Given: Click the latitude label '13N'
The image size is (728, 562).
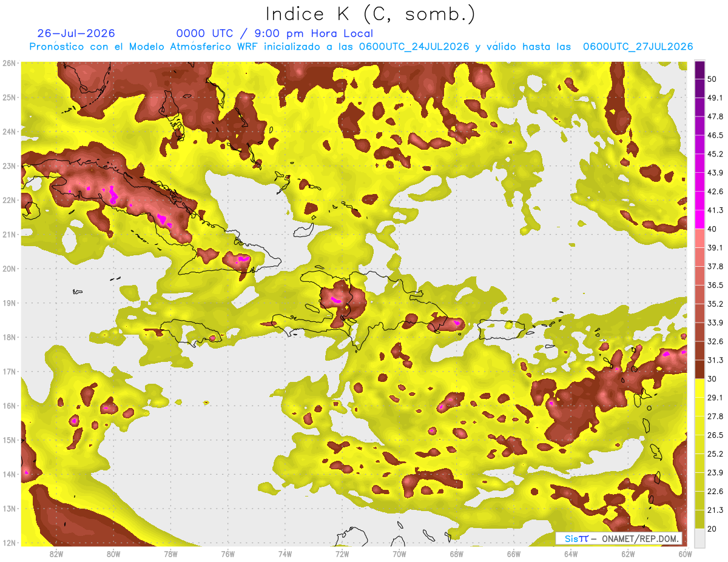Looking at the screenshot, I should pyautogui.click(x=9, y=508).
